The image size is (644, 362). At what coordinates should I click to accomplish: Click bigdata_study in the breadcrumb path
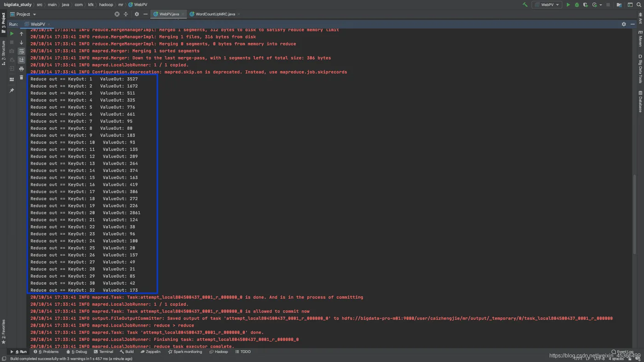(x=18, y=5)
